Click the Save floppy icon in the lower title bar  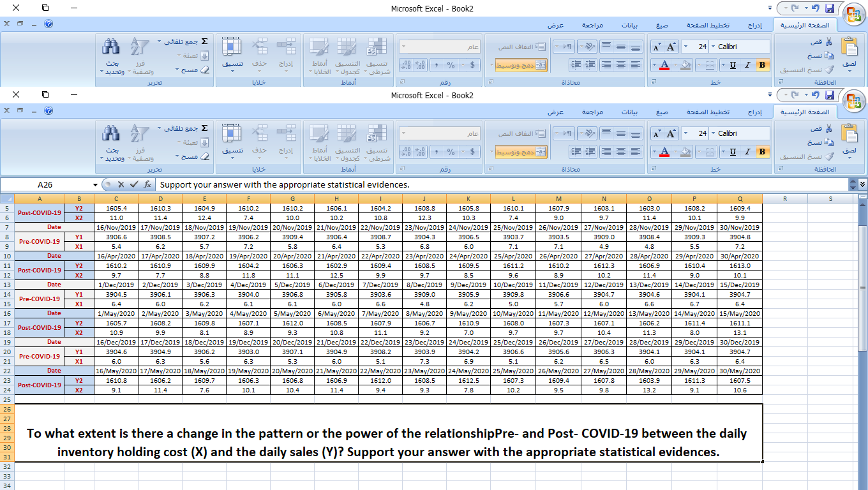830,95
